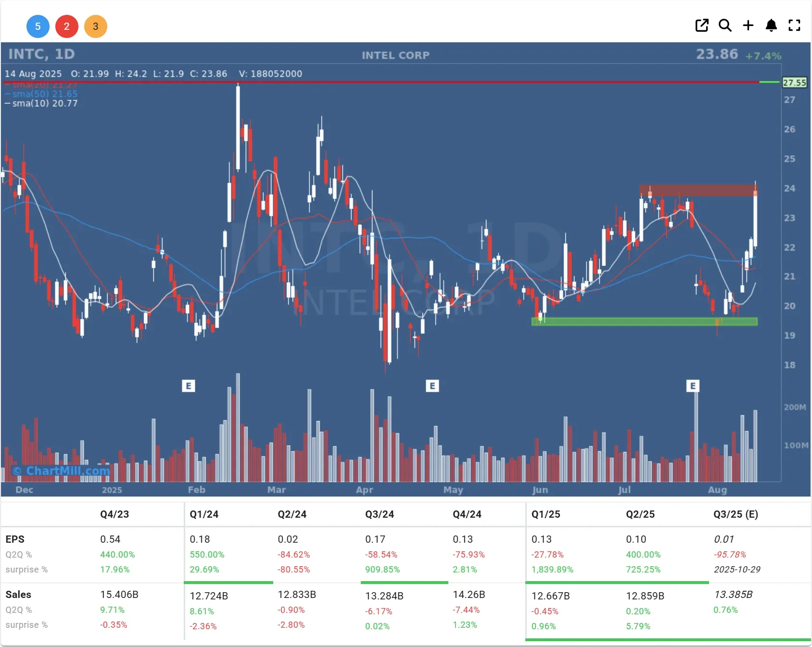
Task: Click the 14 Aug 2025 date readout
Action: (33, 74)
